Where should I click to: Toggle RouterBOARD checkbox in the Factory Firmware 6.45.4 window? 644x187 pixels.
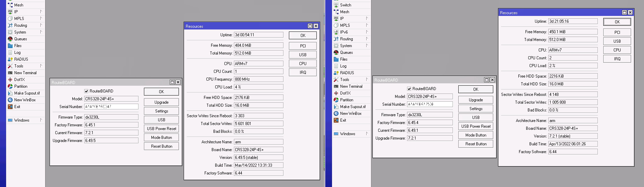(x=409, y=89)
